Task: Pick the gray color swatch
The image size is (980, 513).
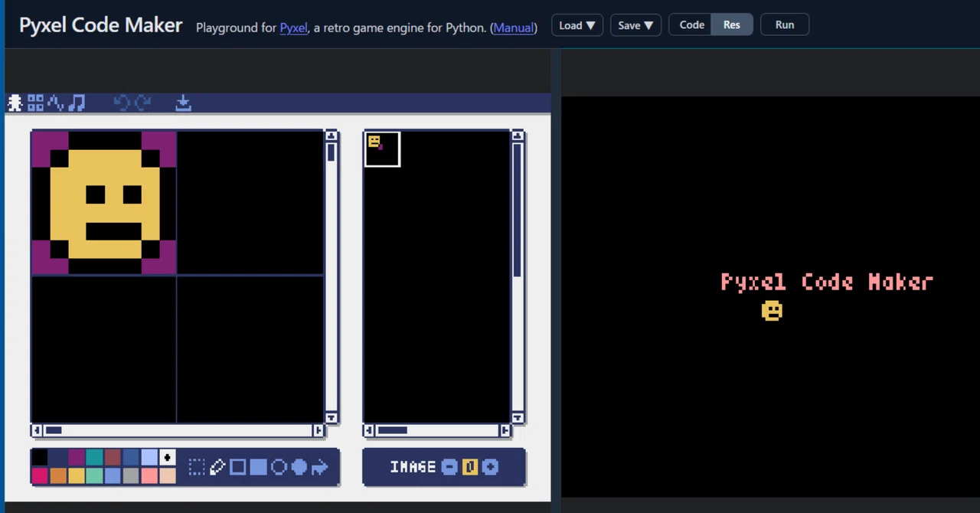Action: click(132, 476)
